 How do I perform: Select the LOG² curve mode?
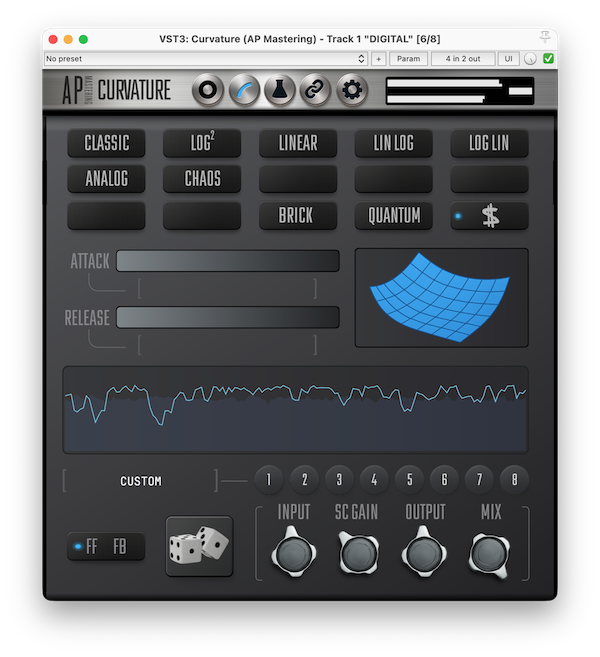[202, 143]
